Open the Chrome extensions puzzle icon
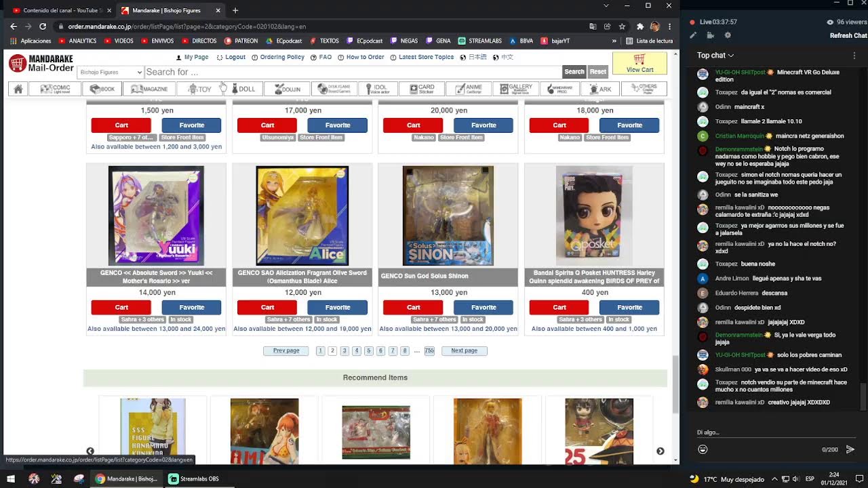 click(640, 26)
